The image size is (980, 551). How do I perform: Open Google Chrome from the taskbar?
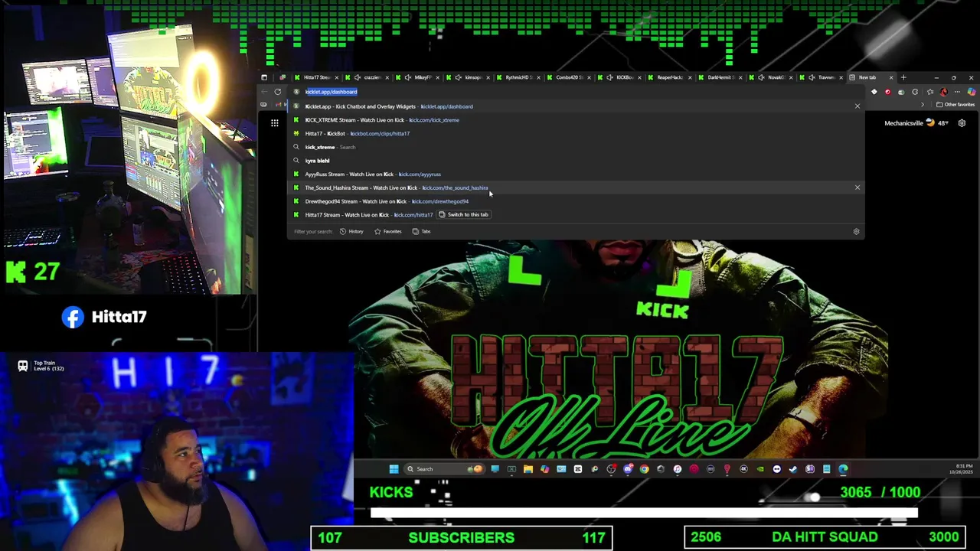(644, 469)
